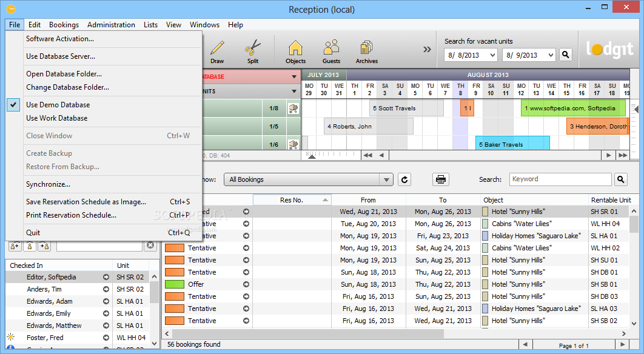Open the View menu
644x354 pixels.
point(173,25)
